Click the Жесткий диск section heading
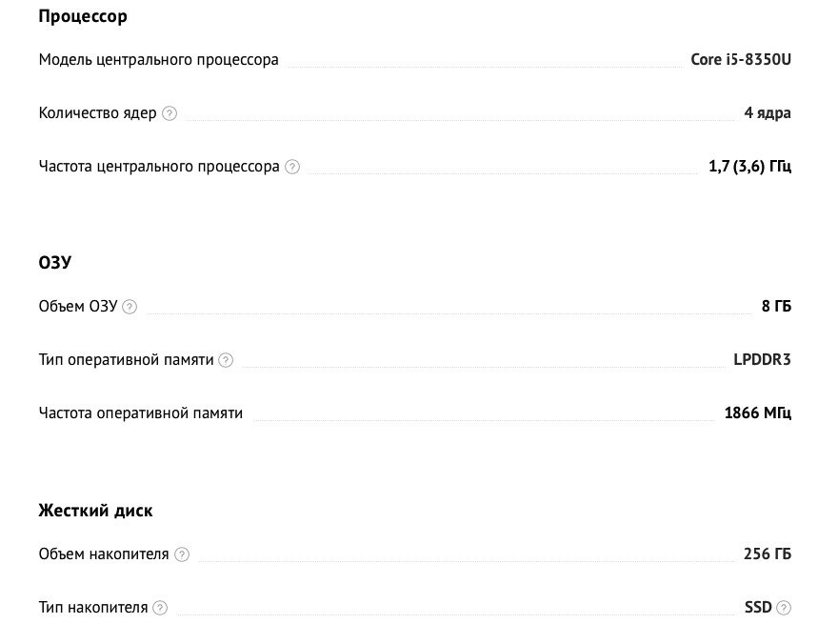This screenshot has width=838, height=644. [95, 511]
